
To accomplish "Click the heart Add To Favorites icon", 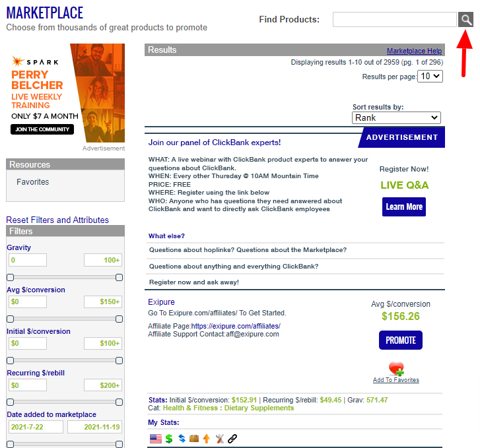I will tap(396, 368).
